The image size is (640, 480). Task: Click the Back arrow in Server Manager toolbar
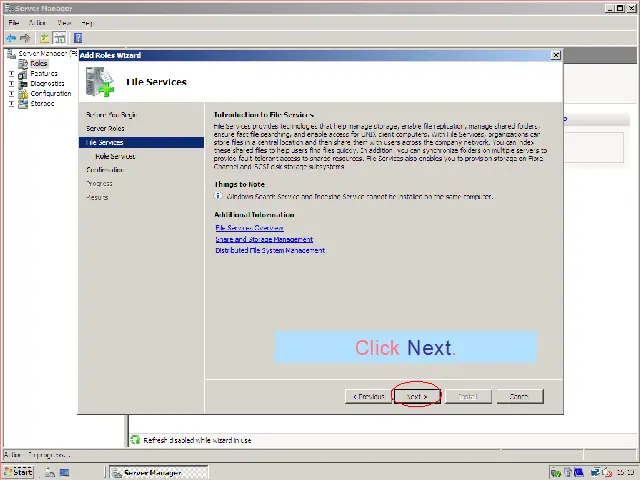pyautogui.click(x=11, y=38)
